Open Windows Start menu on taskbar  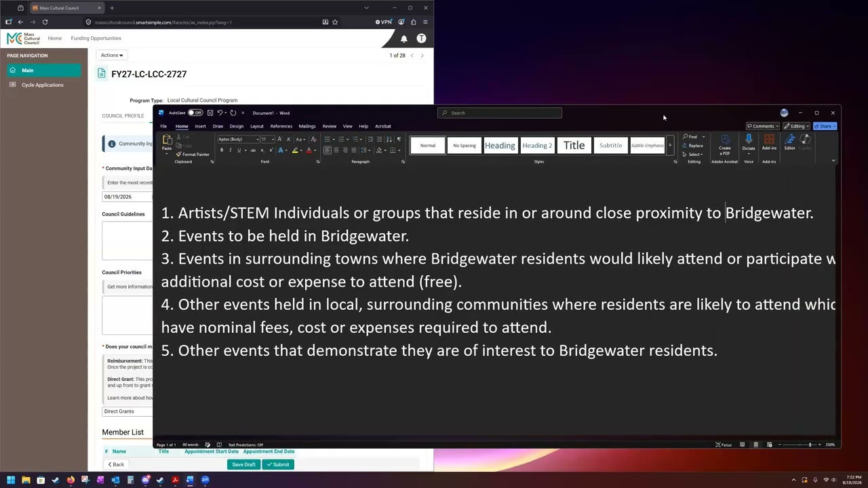pos(11,480)
